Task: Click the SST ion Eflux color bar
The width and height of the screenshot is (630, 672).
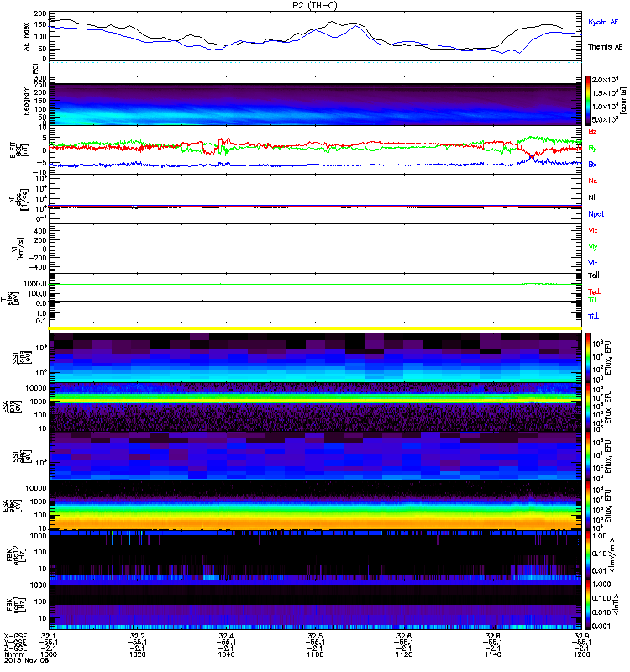Action: coord(588,357)
